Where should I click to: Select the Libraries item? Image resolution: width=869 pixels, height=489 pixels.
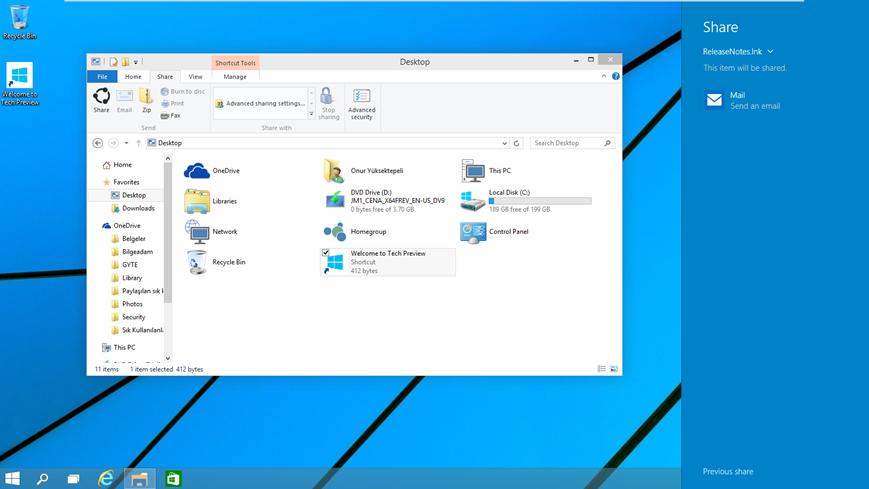(x=211, y=201)
